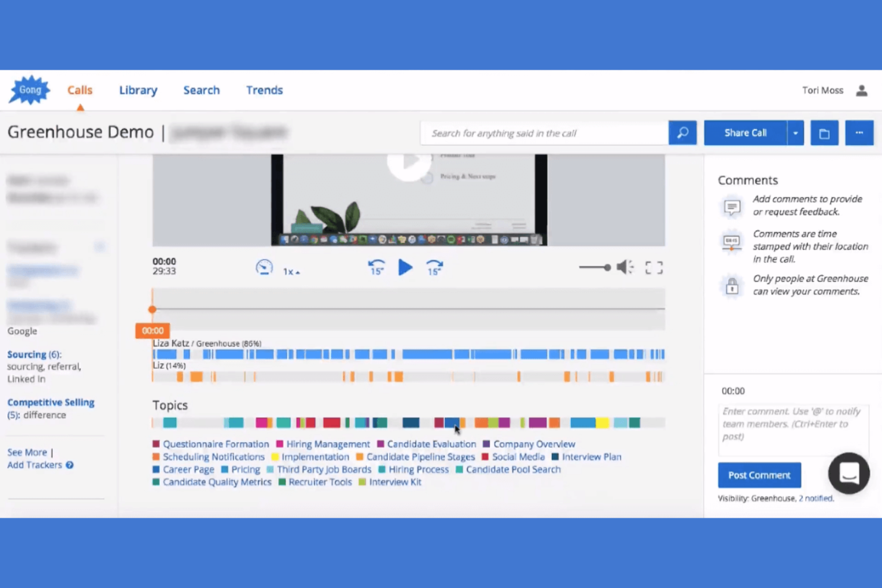Click the magnifying glass search button
The width and height of the screenshot is (882, 588).
click(682, 133)
